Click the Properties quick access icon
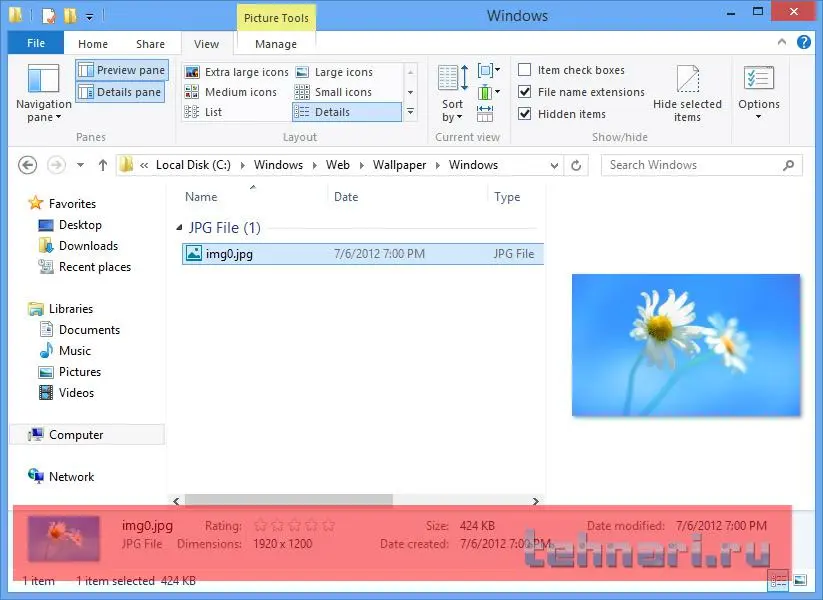Screen dimensions: 823x600 pyautogui.click(x=48, y=16)
